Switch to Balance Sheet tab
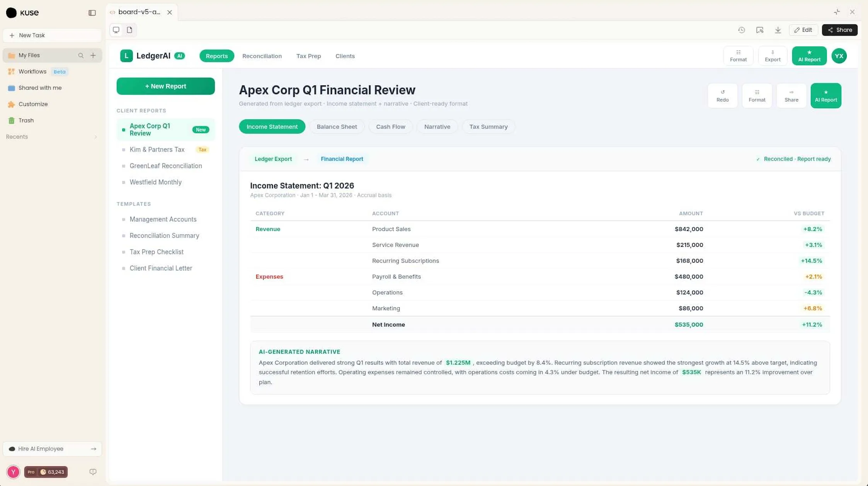This screenshot has width=868, height=486. point(337,127)
